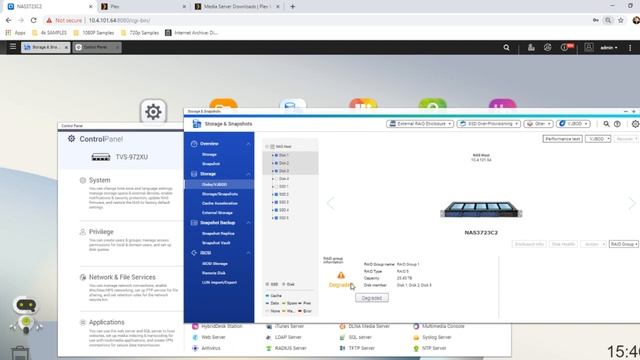This screenshot has width=640, height=360.
Task: Open the QTS main hamburger menu
Action: pyautogui.click(x=13, y=47)
